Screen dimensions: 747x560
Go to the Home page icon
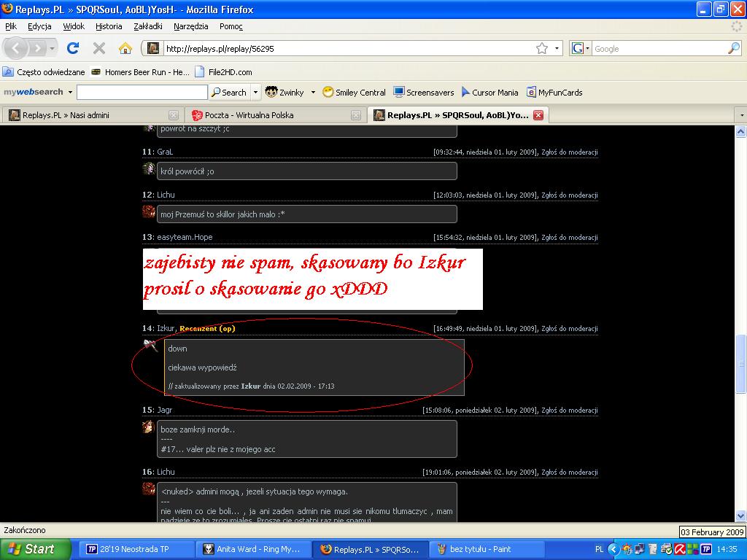click(x=125, y=48)
